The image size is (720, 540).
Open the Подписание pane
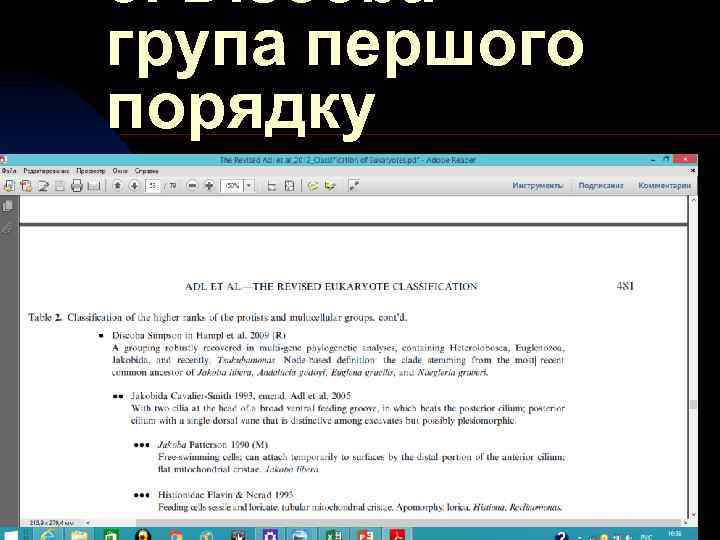tap(601, 186)
